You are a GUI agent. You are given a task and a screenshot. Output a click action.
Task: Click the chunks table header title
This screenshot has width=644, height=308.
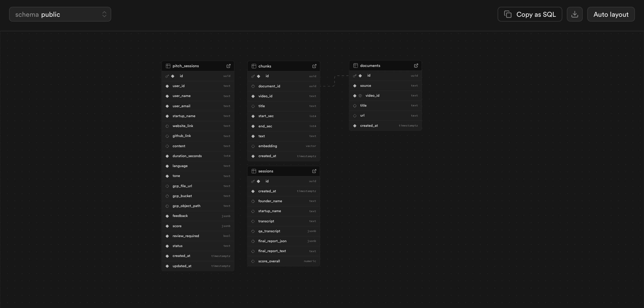pyautogui.click(x=264, y=66)
